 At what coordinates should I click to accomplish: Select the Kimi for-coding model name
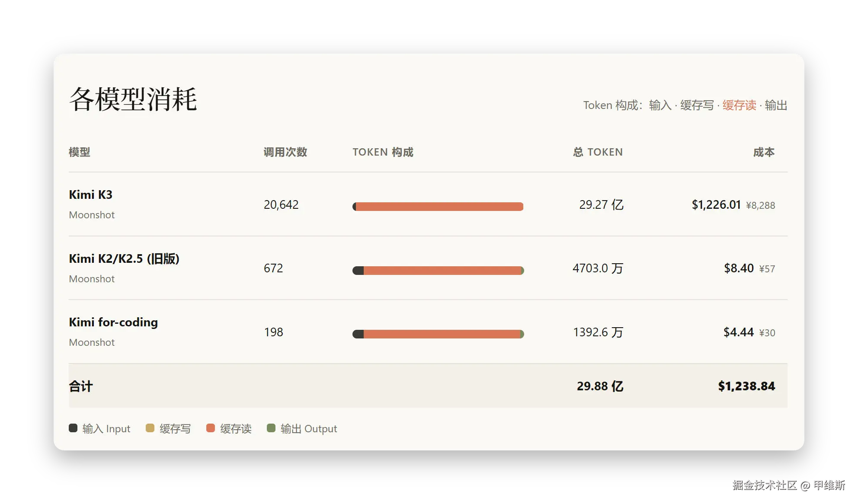pyautogui.click(x=113, y=322)
